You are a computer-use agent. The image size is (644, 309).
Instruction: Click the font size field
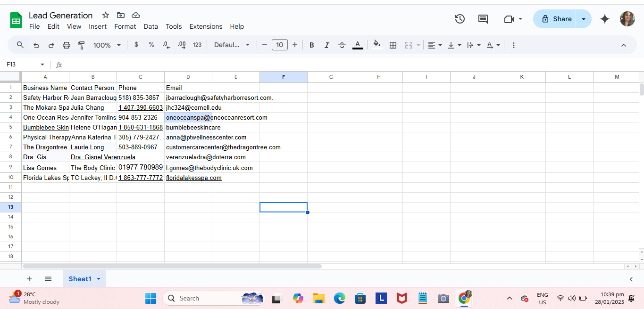point(280,45)
